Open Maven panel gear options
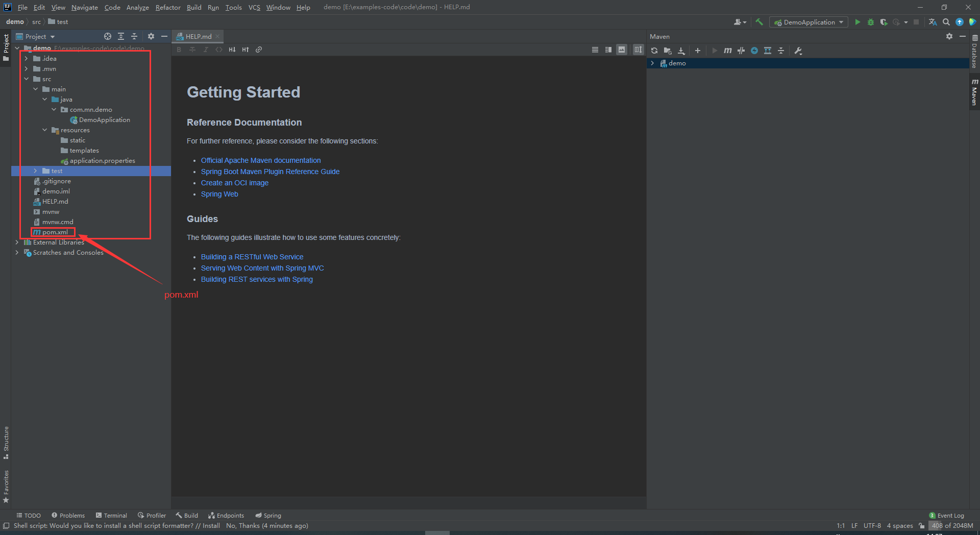Viewport: 980px width, 535px height. [x=949, y=36]
